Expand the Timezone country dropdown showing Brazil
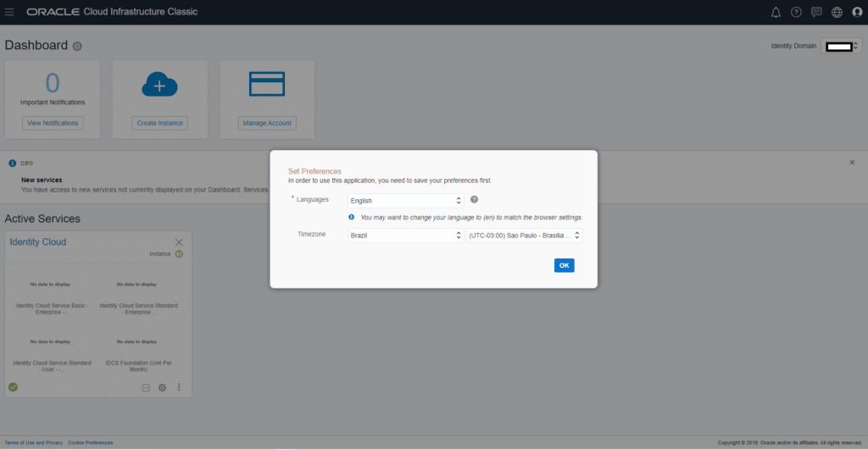Viewport: 868px width, 450px height. (x=405, y=235)
